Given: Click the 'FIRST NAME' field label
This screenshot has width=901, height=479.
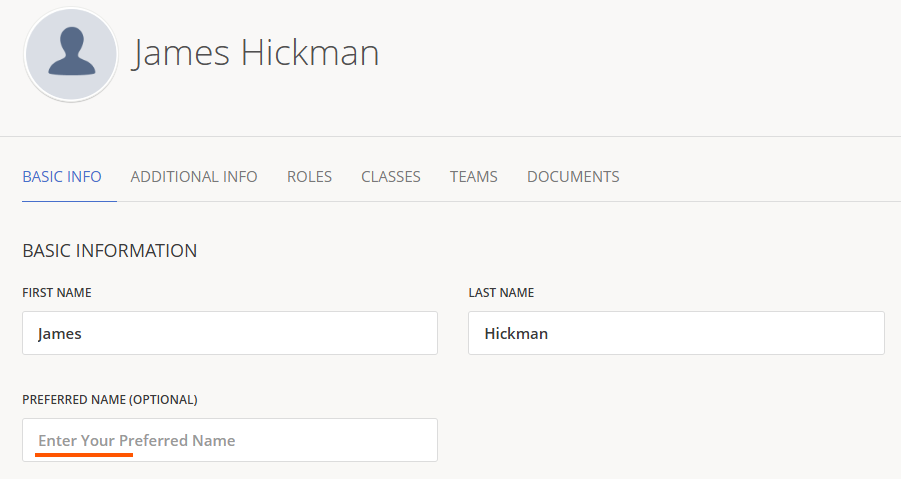Looking at the screenshot, I should coord(57,293).
